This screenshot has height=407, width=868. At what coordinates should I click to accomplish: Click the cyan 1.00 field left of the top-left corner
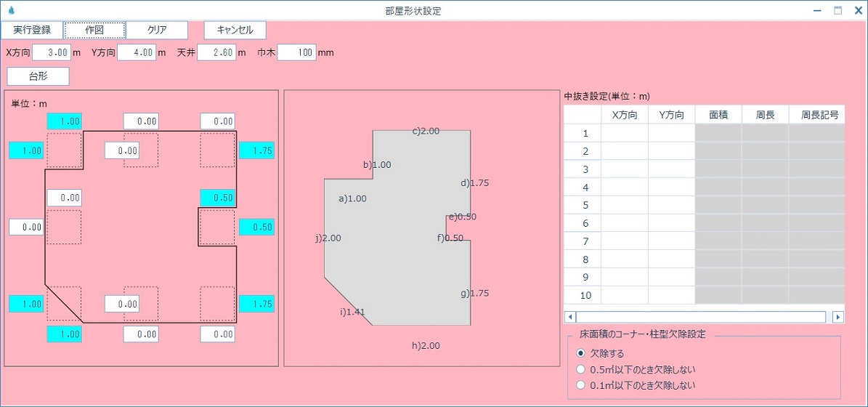(x=26, y=150)
